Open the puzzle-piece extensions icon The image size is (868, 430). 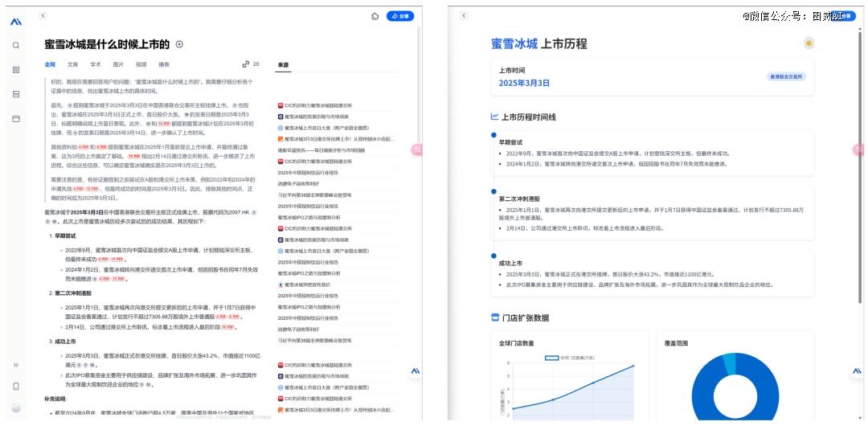click(x=375, y=17)
